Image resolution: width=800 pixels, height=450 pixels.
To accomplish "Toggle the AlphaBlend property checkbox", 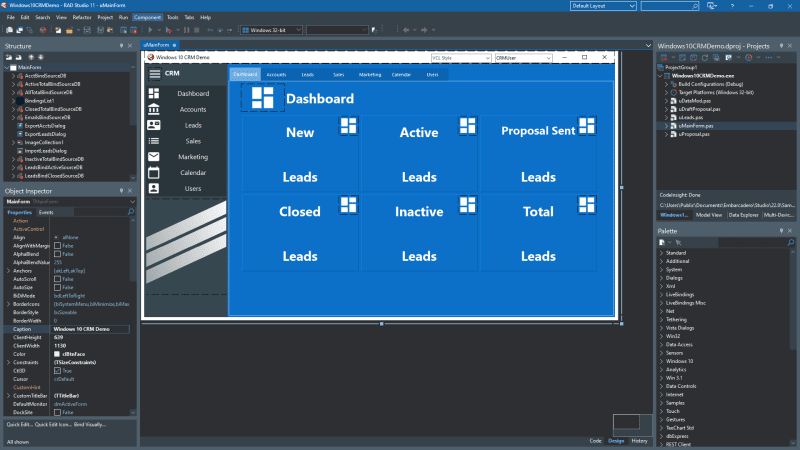I will click(57, 254).
